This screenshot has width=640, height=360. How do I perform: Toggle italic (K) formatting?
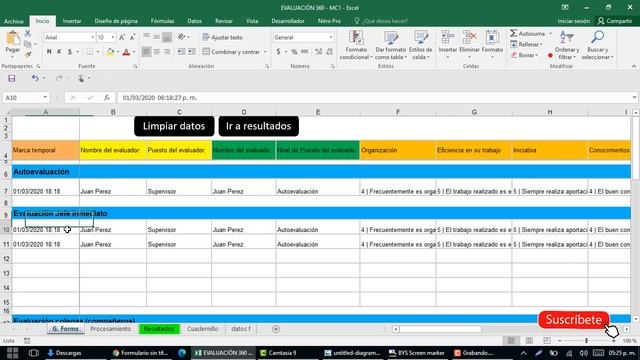59,52
